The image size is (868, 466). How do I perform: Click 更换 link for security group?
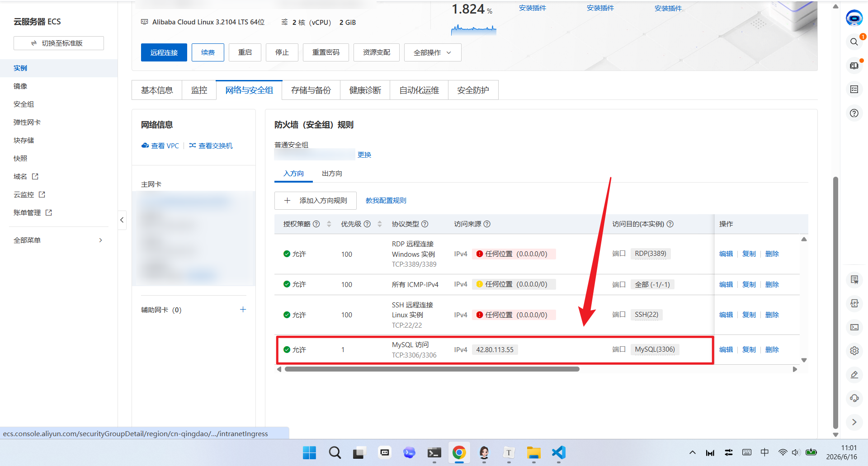(364, 155)
